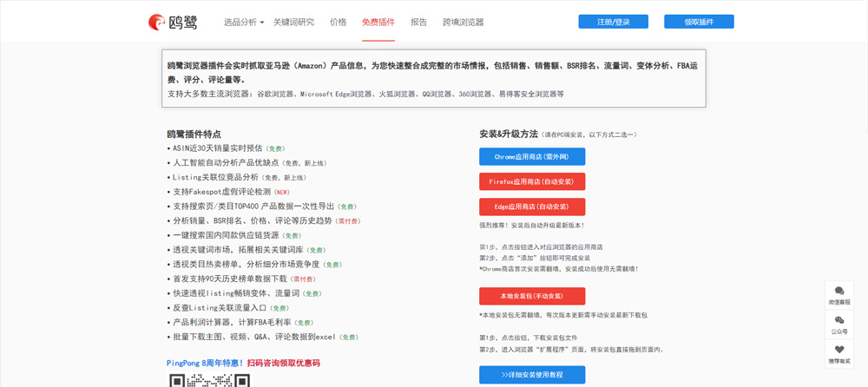868x387 pixels.
Task: Click the 安装&升级方法 heading
Action: 509,134
